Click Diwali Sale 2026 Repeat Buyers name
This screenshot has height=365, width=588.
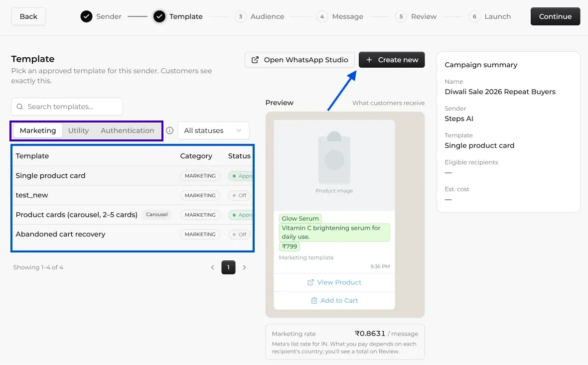(500, 92)
